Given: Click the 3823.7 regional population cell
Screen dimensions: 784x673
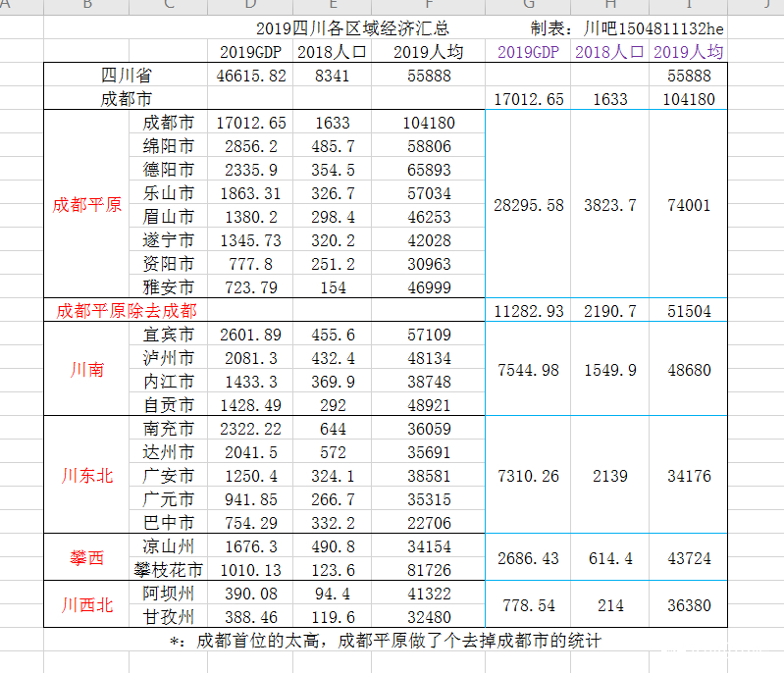Looking at the screenshot, I should click(610, 205).
